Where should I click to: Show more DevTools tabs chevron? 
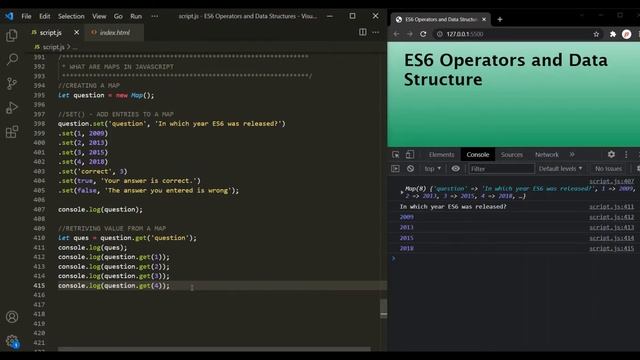(x=572, y=155)
